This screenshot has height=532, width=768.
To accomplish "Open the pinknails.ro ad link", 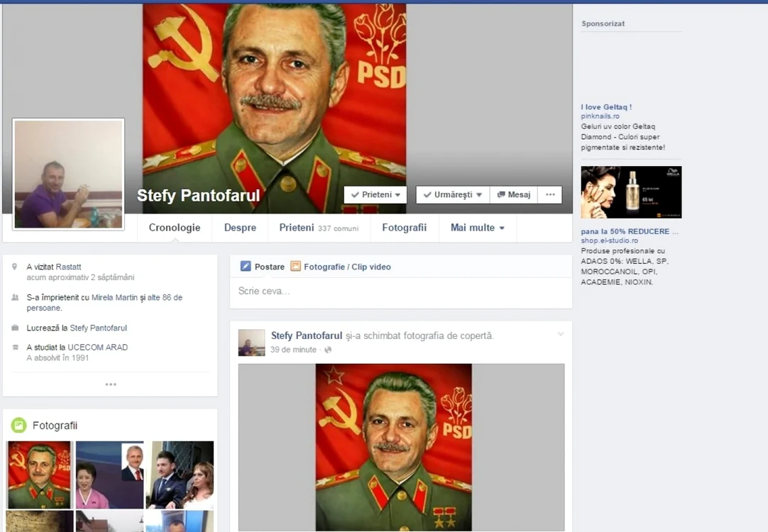I will [x=600, y=116].
